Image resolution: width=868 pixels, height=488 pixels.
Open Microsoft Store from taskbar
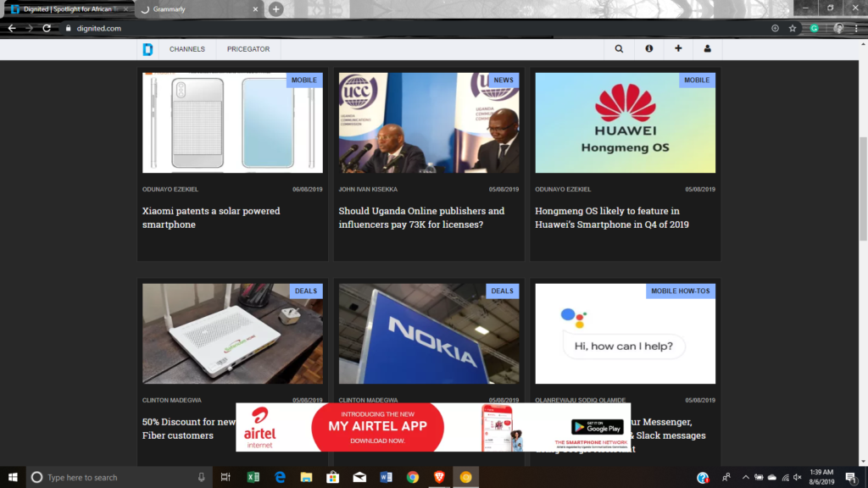coord(332,477)
